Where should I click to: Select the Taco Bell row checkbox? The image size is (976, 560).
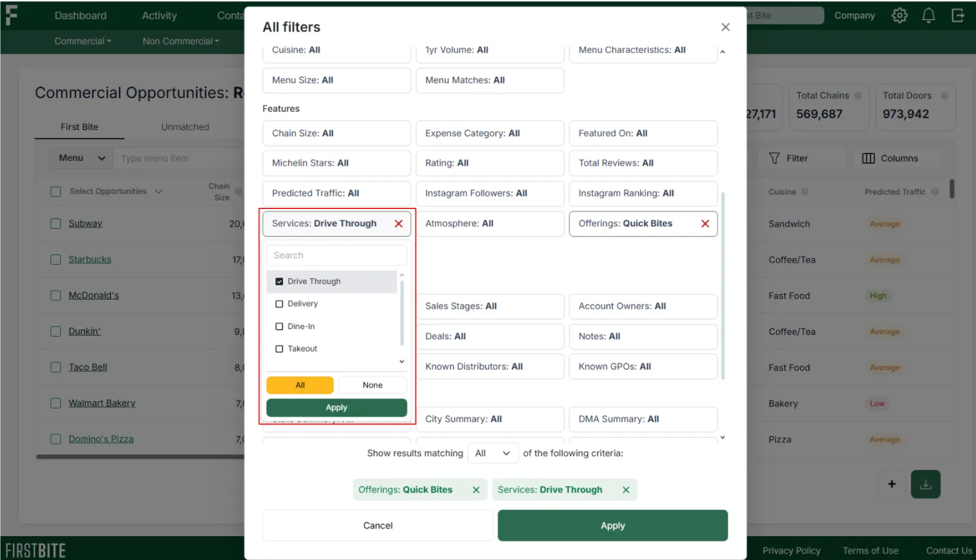[56, 367]
